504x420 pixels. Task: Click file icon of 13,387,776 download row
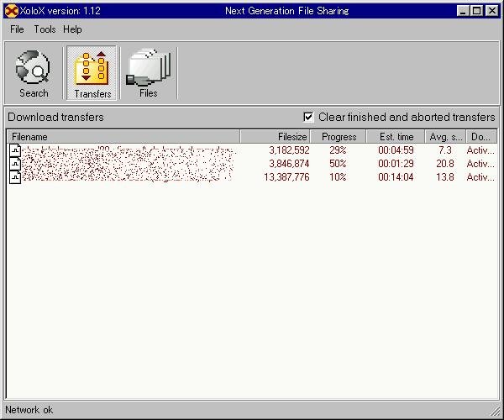(x=15, y=177)
